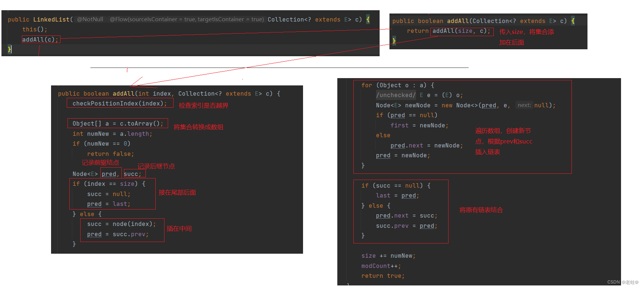This screenshot has width=644, height=288.
Task: Click the 'pred.next = succ;' line
Action: point(407,215)
